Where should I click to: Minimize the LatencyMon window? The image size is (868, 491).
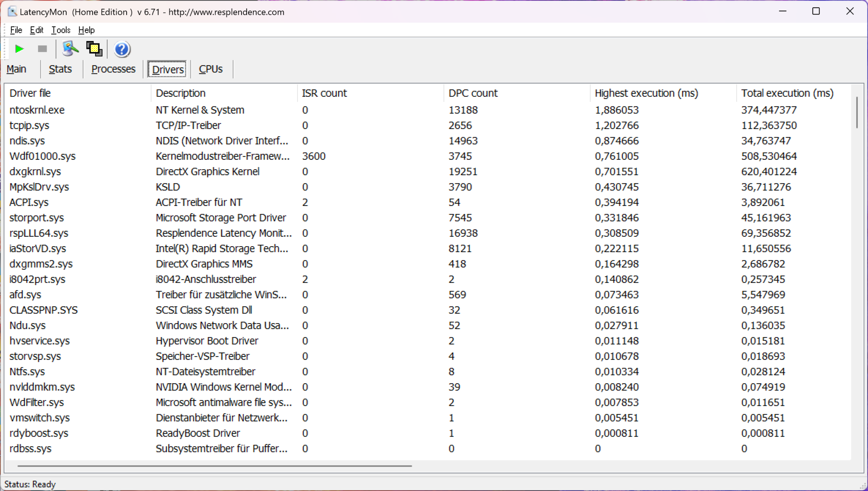click(783, 11)
